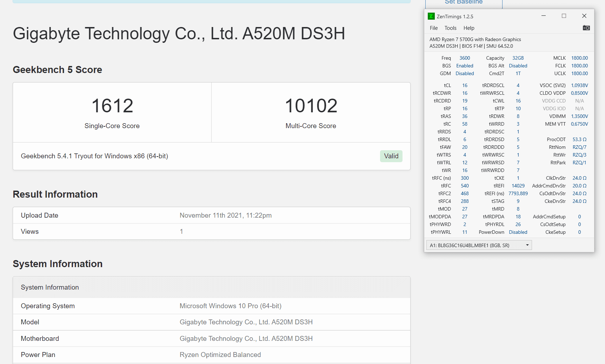This screenshot has width=605, height=364.
Task: Open the Tools menu in ZenTimings
Action: point(450,28)
